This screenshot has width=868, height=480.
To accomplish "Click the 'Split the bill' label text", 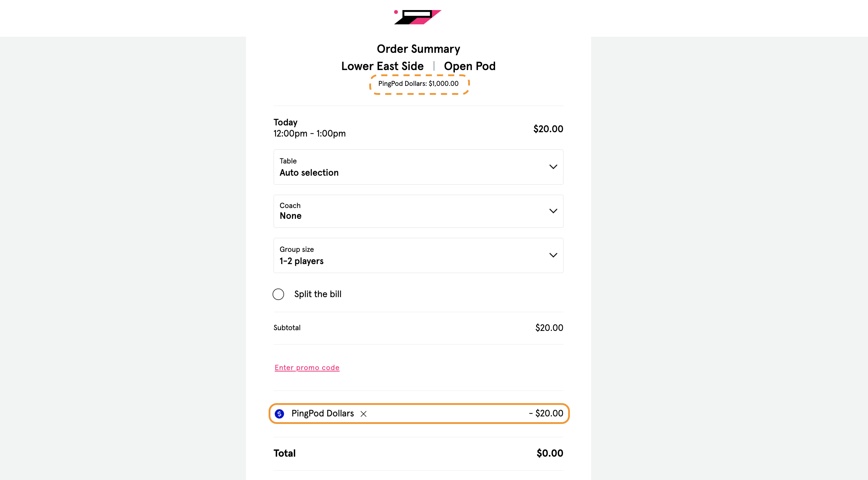I will 317,294.
